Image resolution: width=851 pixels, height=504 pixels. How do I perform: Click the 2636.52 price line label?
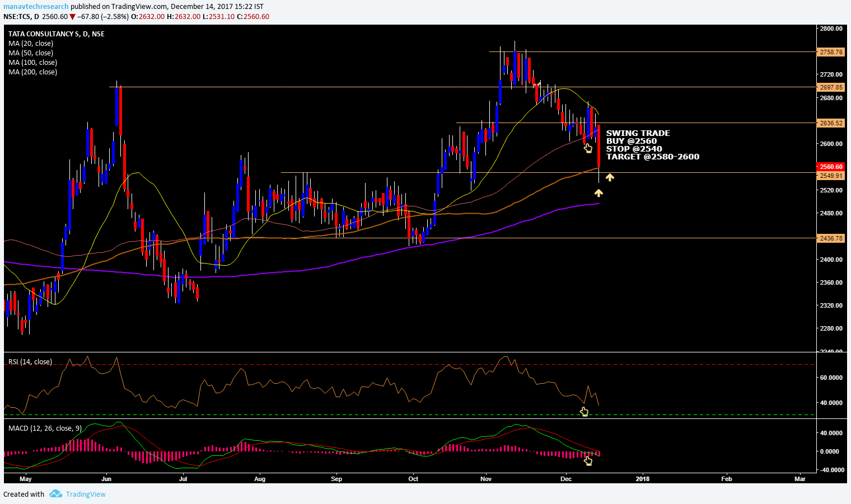click(831, 123)
